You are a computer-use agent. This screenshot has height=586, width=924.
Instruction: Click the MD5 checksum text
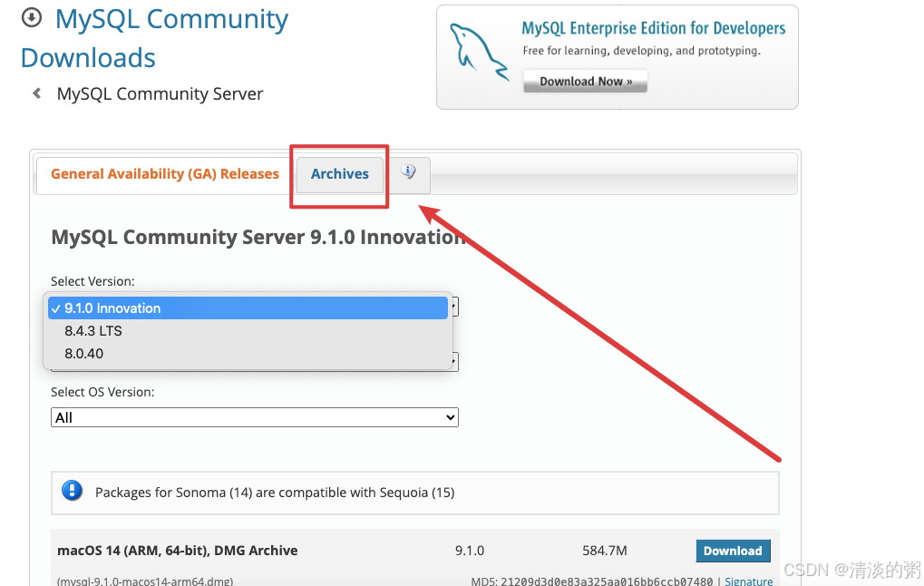(x=591, y=581)
